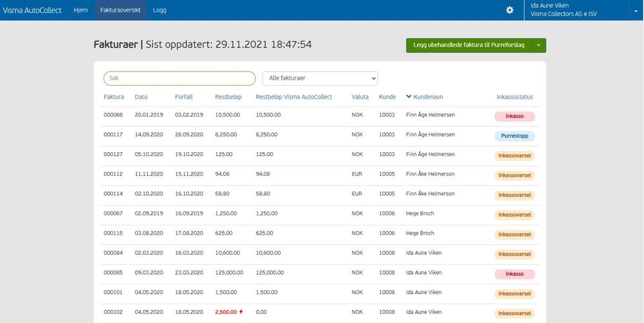Open the Alle fakturaer filter dropdown
Image resolution: width=644 pixels, height=323 pixels.
(320, 78)
